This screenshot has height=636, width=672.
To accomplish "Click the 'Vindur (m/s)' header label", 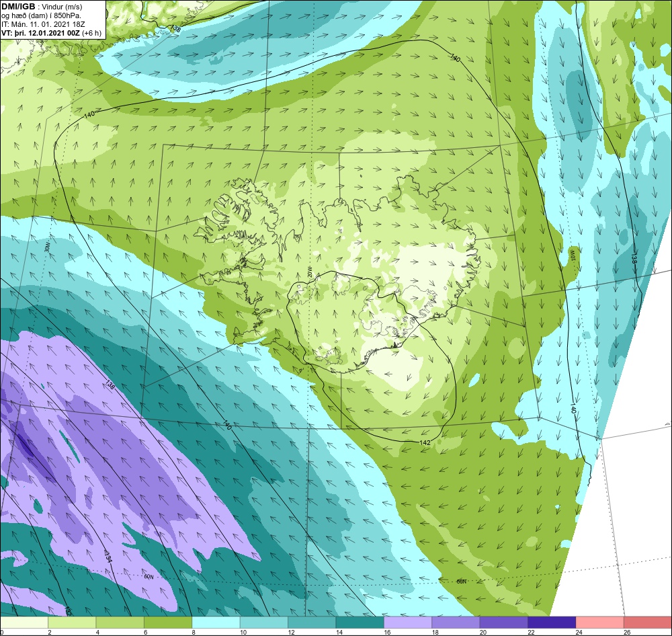I will tap(62, 7).
